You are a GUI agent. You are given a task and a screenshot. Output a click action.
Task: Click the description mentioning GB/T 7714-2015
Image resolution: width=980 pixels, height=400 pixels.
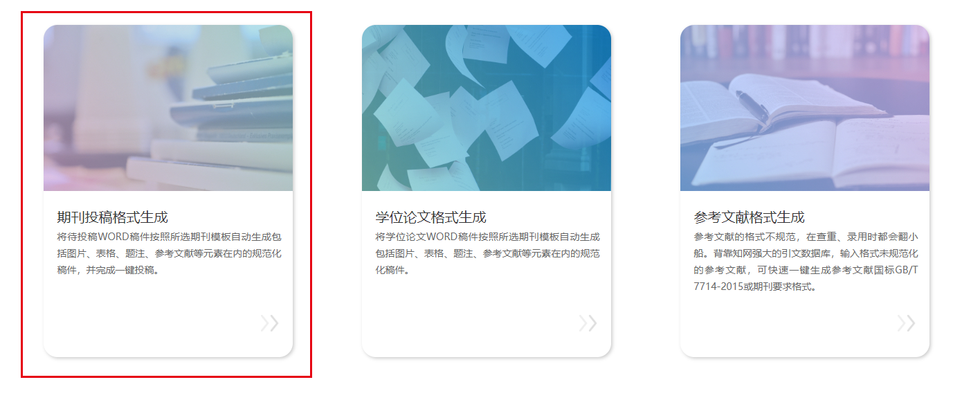point(806,262)
